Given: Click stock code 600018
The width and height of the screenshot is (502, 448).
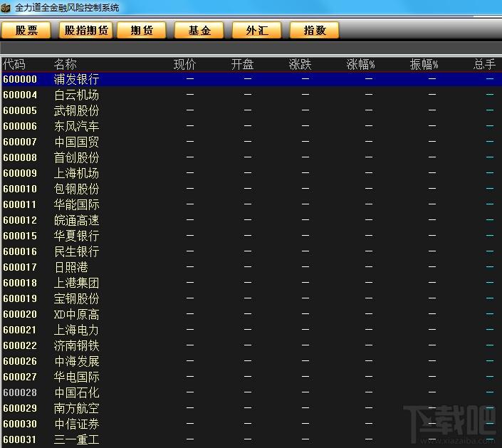Looking at the screenshot, I should coord(20,283).
